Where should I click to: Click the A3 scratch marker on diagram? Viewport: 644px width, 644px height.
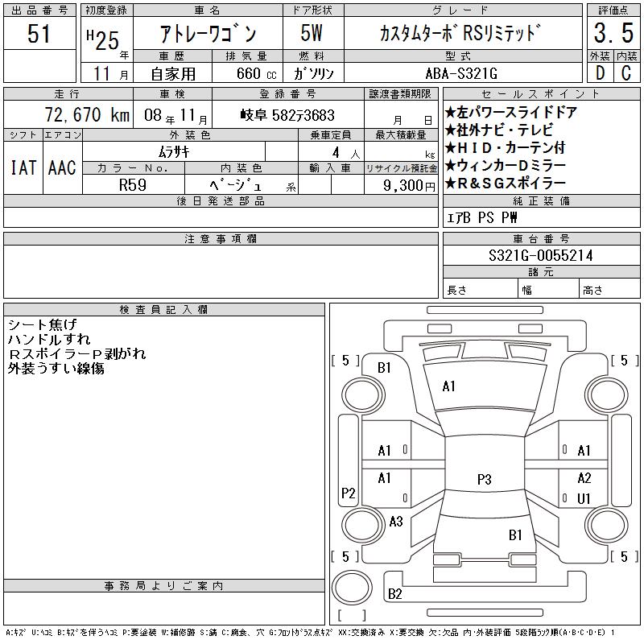click(395, 522)
